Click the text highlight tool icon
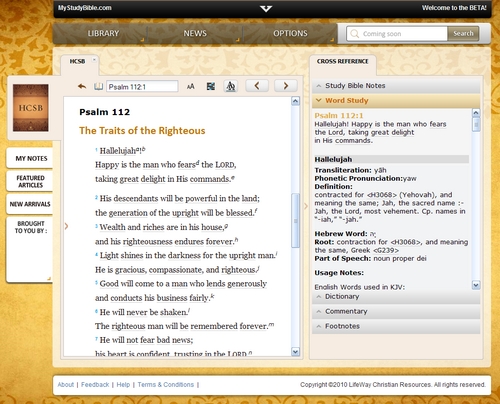The image size is (500, 404). tap(230, 86)
